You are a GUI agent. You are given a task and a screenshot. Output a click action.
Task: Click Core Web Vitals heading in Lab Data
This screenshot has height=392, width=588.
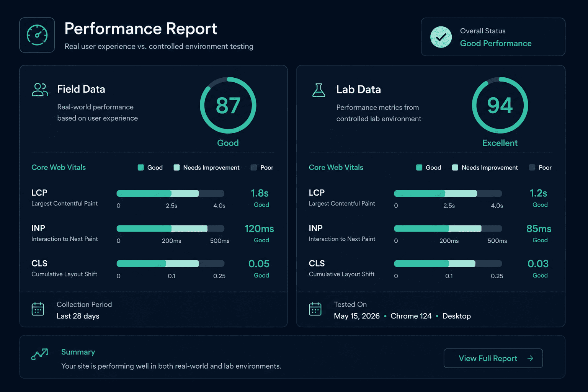(x=336, y=167)
